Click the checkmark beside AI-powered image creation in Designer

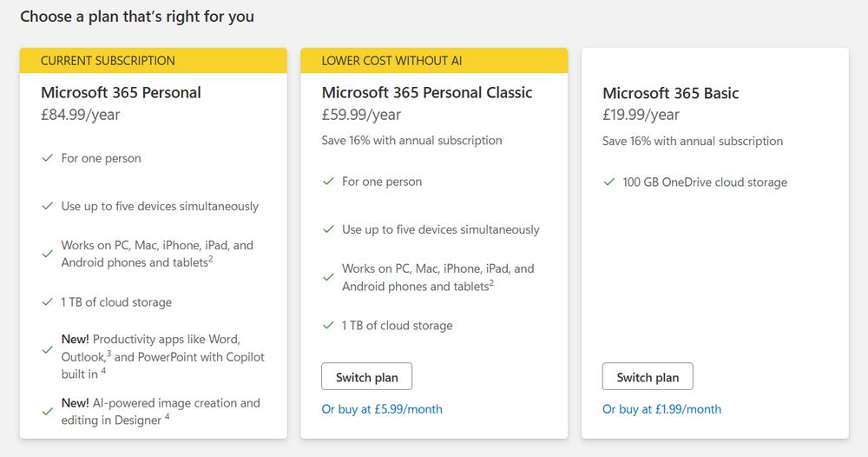pyautogui.click(x=48, y=412)
